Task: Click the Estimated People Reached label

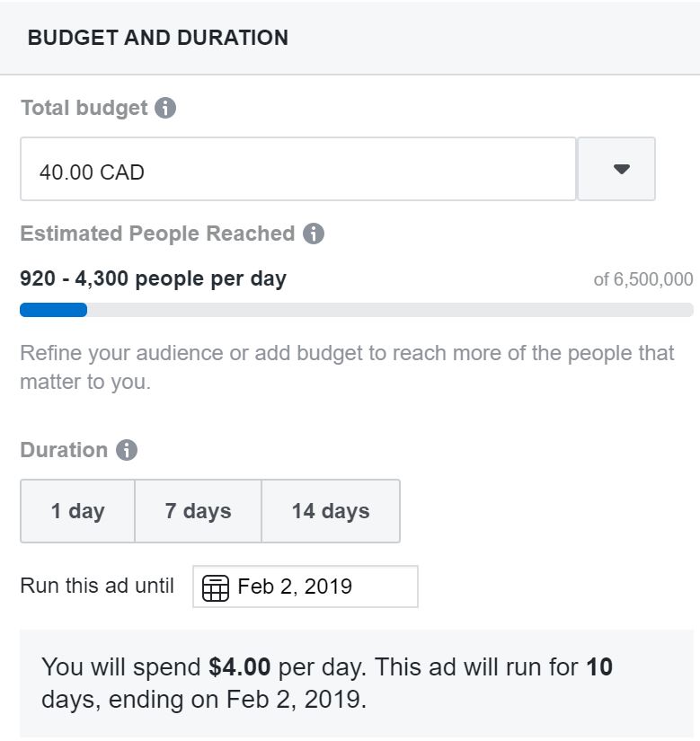Action: click(x=157, y=234)
